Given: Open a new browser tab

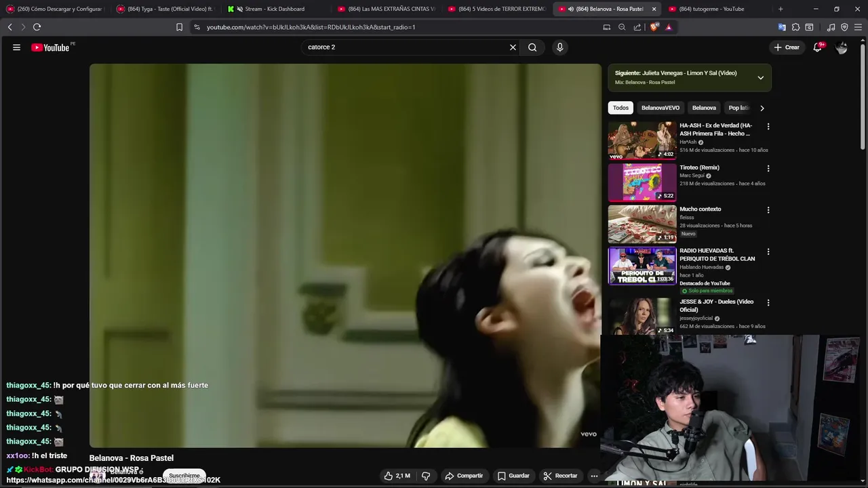Looking at the screenshot, I should (781, 9).
